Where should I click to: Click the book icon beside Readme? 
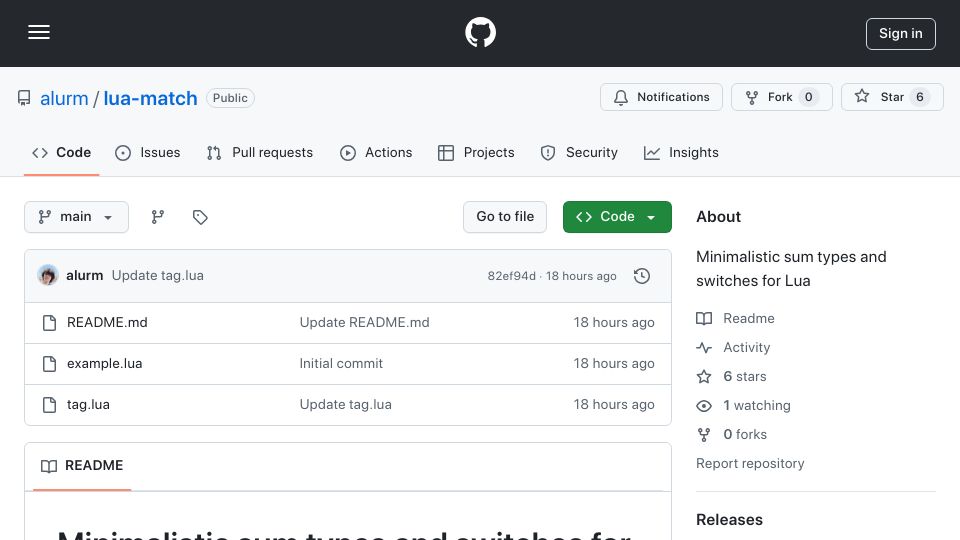click(704, 318)
